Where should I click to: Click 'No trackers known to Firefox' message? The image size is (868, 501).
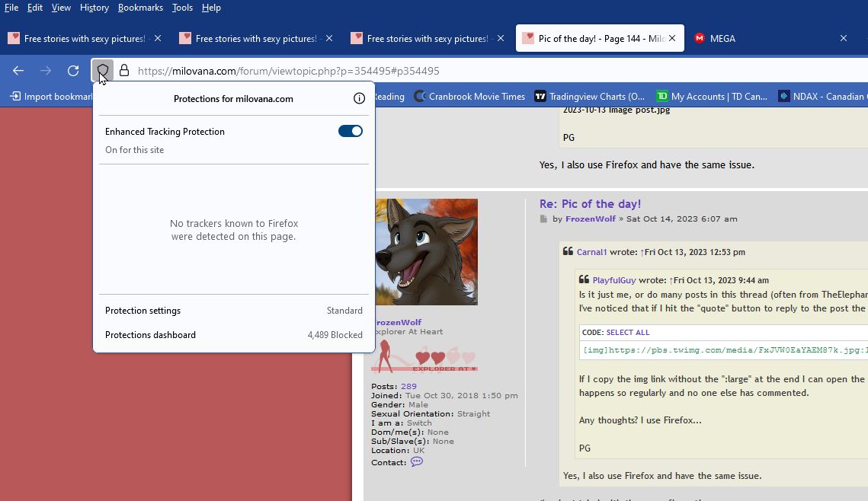pos(234,230)
